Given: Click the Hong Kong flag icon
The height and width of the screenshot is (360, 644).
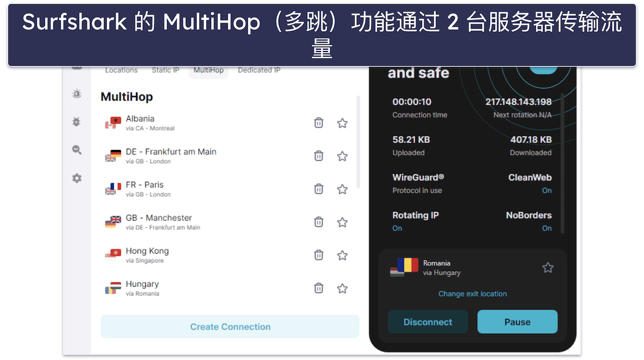Looking at the screenshot, I should click(x=113, y=255).
